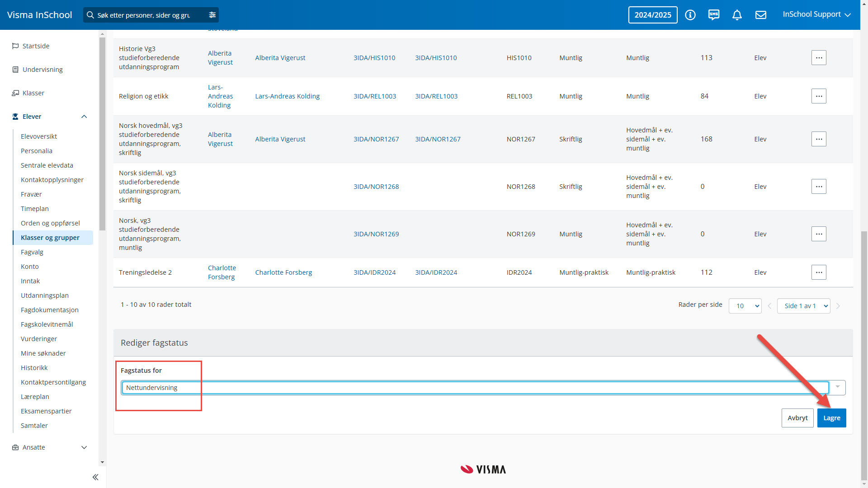868x488 pixels.
Task: Go to Startside in sidebar
Action: pyautogui.click(x=36, y=46)
